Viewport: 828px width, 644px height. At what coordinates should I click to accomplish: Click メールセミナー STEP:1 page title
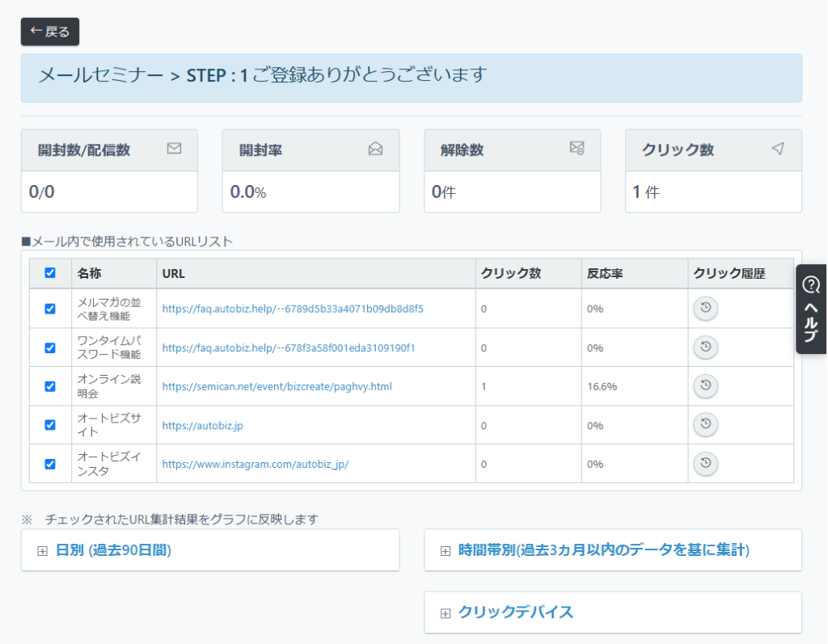[263, 75]
